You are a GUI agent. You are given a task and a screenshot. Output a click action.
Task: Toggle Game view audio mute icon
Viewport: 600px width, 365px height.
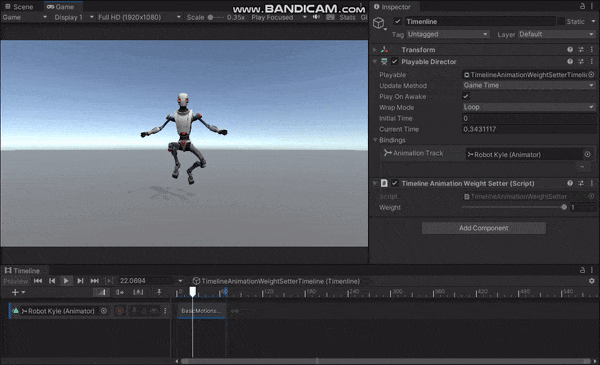click(x=316, y=17)
